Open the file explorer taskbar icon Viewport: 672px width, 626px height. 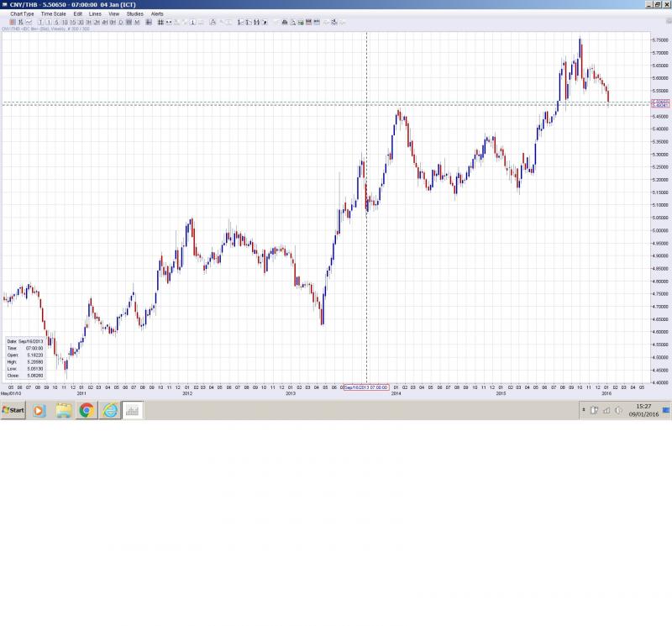pos(63,410)
